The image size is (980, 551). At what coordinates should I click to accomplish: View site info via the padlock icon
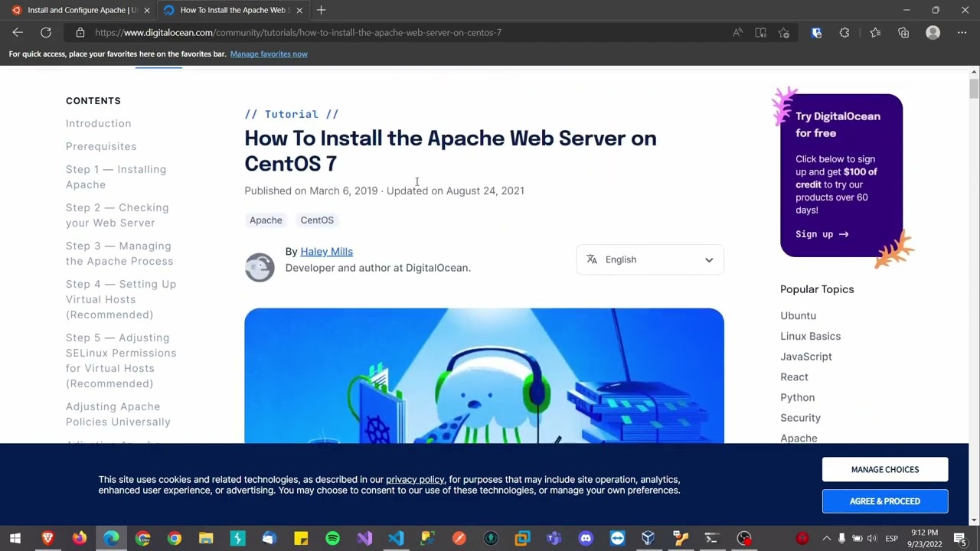coord(80,33)
